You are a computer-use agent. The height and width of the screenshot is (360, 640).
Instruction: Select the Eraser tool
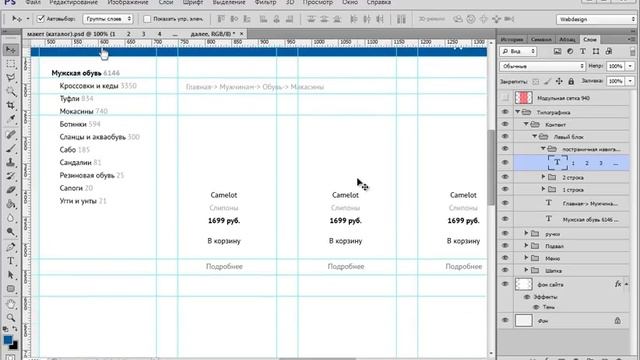coord(11,190)
